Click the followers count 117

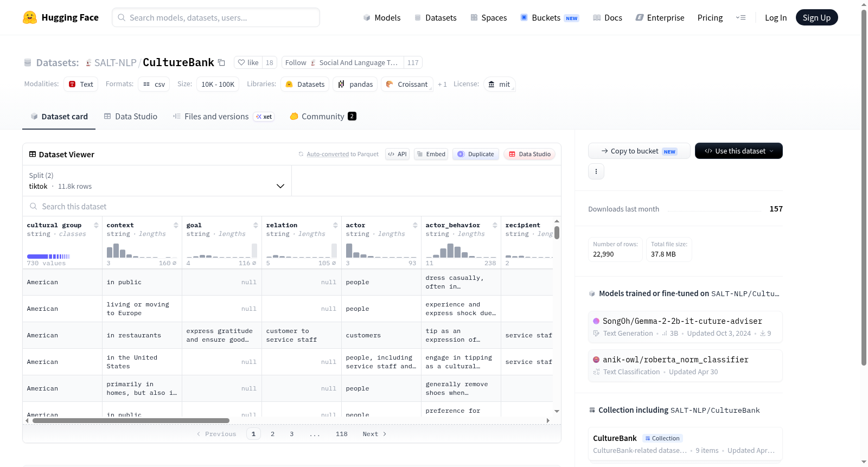(x=413, y=62)
